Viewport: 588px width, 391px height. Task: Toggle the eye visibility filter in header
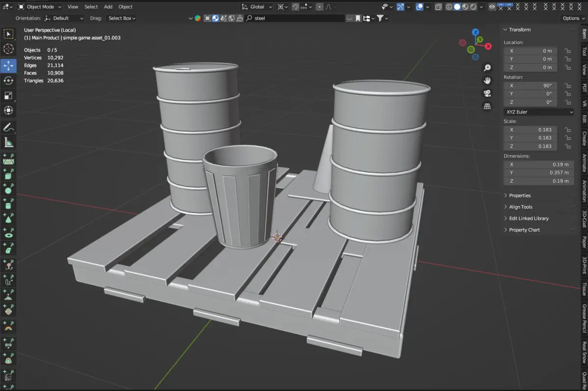coord(492,7)
